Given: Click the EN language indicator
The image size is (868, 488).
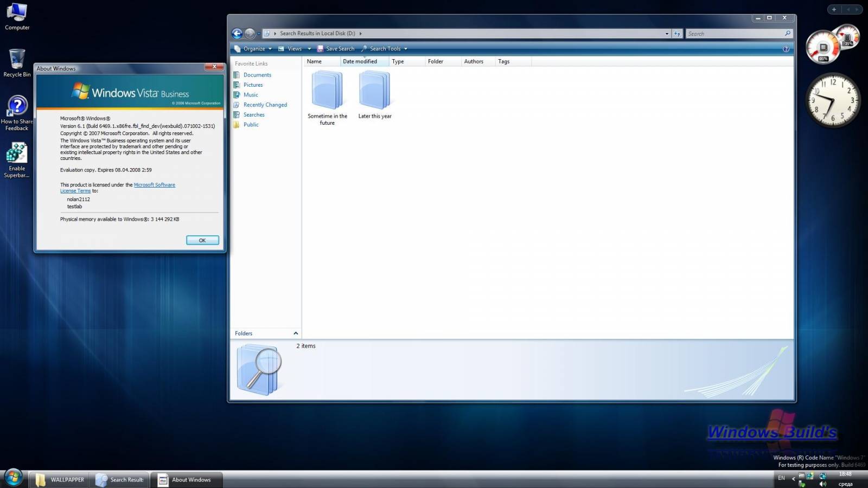Looking at the screenshot, I should pyautogui.click(x=781, y=478).
